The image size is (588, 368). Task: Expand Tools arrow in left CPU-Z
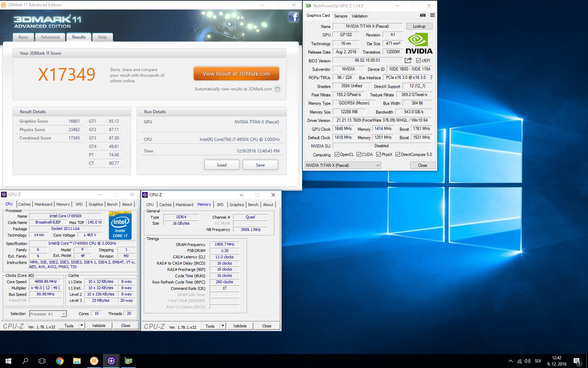click(x=82, y=326)
